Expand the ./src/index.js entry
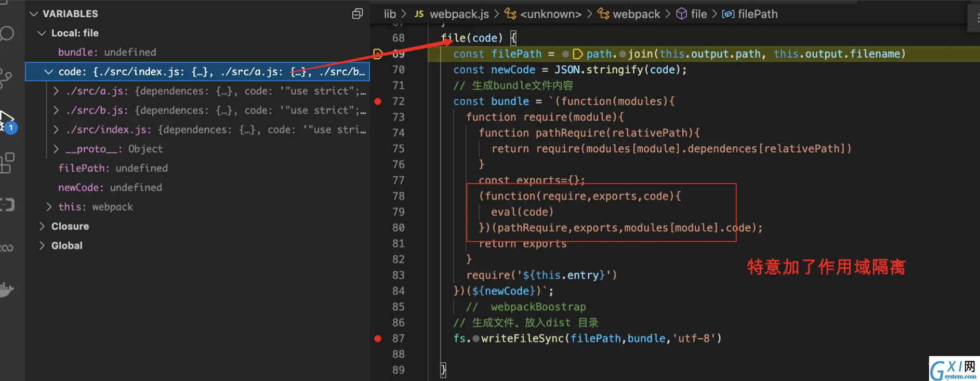This screenshot has width=980, height=381. click(56, 129)
